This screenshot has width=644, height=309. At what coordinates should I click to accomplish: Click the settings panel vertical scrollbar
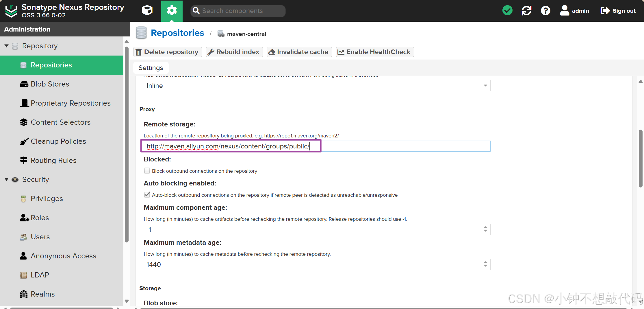[x=641, y=159]
